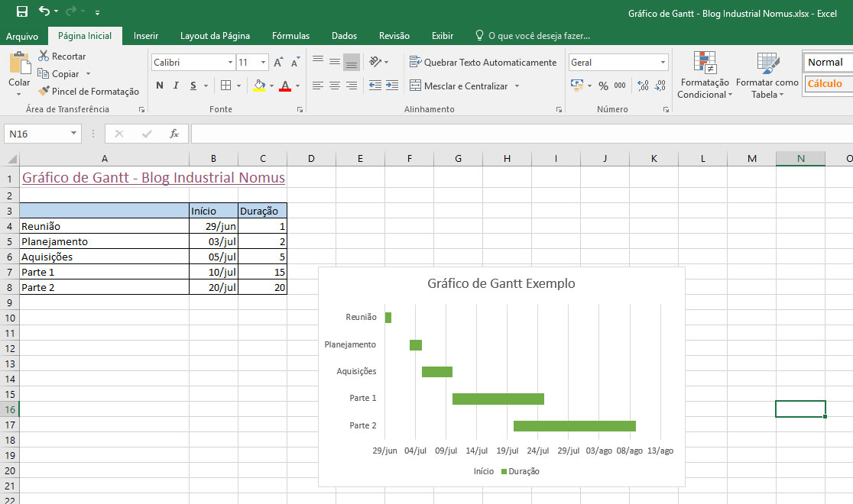Switch to the Inserir ribbon tab
853x504 pixels.
145,35
